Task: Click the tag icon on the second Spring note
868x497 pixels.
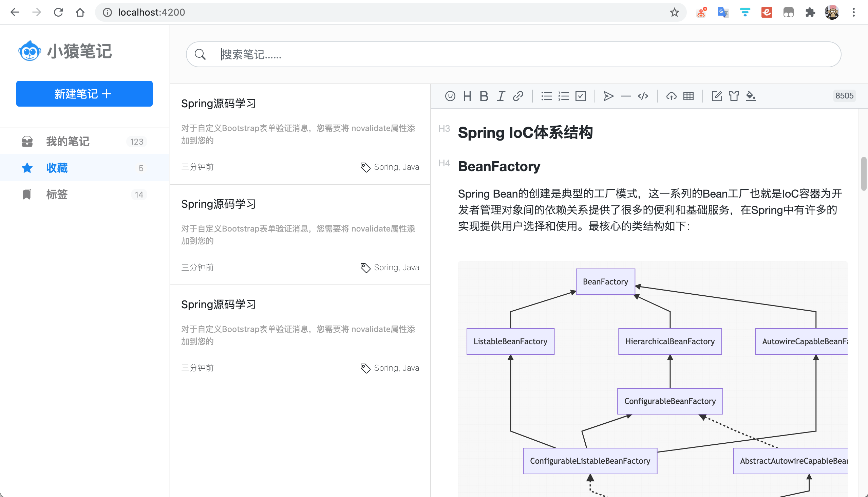Action: coord(365,268)
